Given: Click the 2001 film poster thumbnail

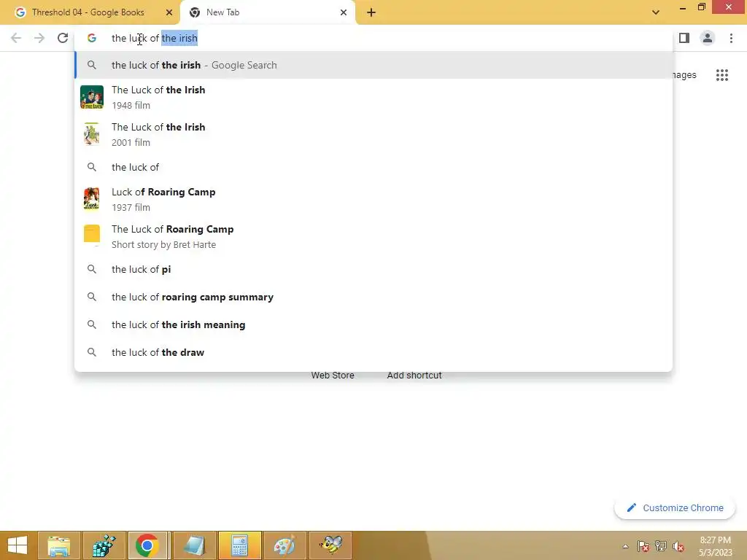Looking at the screenshot, I should click(92, 134).
